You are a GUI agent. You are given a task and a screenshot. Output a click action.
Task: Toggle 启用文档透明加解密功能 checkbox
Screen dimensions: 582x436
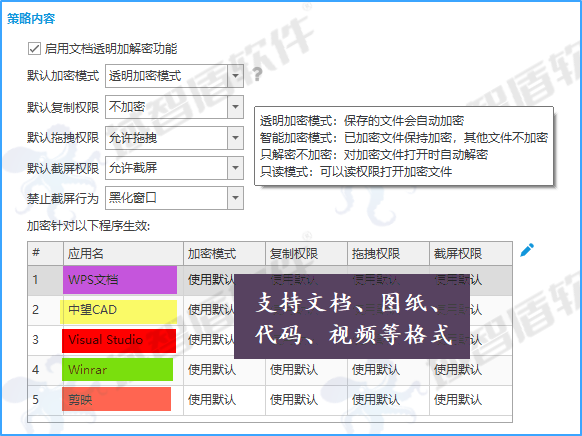click(x=34, y=49)
